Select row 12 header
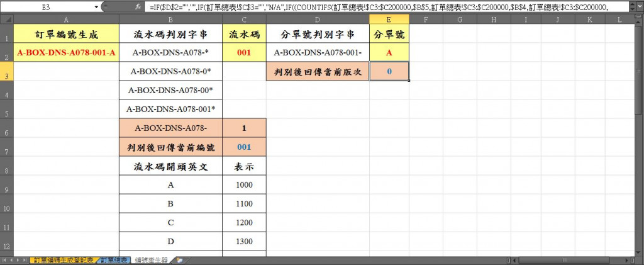 [x=8, y=241]
